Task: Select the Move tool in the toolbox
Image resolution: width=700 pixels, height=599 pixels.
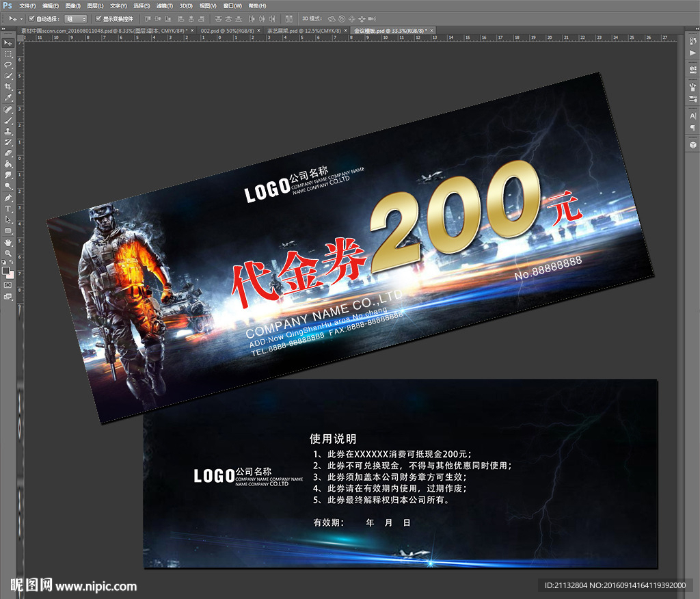Action: (8, 43)
